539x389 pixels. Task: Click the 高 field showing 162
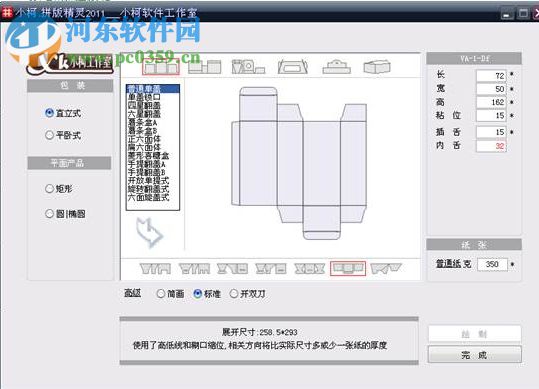tap(491, 102)
